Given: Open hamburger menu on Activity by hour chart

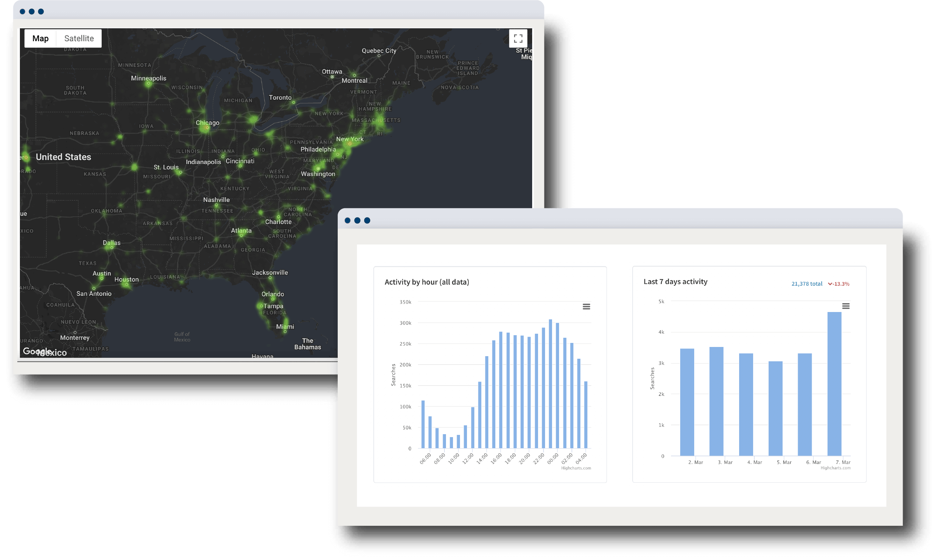Looking at the screenshot, I should (x=586, y=306).
